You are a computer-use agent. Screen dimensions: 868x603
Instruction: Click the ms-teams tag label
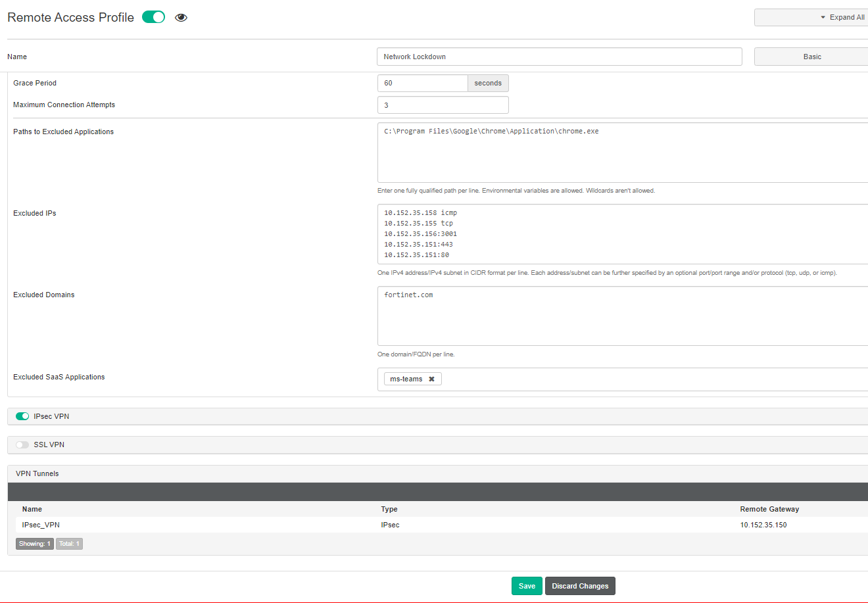click(x=406, y=379)
